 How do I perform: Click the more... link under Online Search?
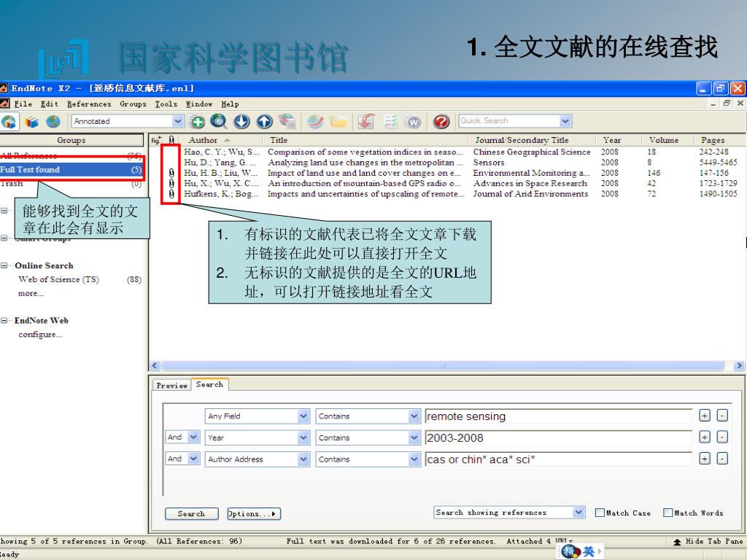(x=31, y=293)
